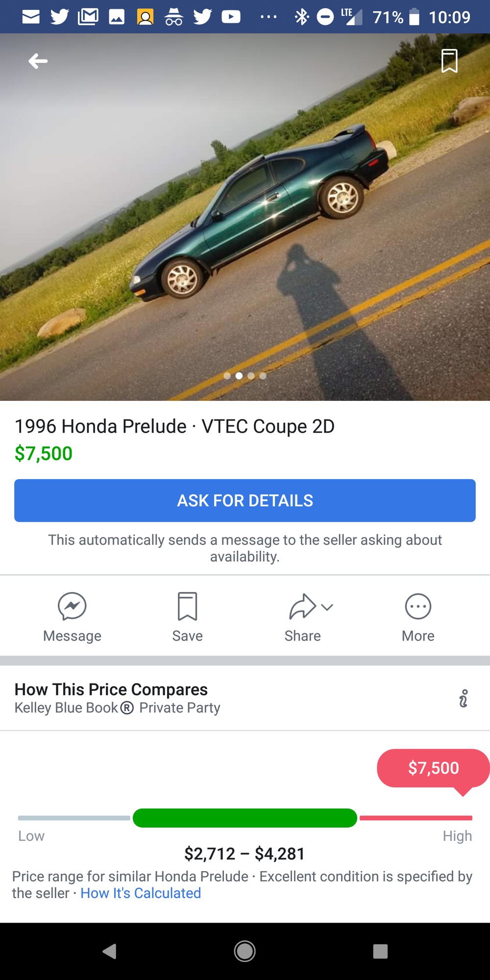The width and height of the screenshot is (490, 980).
Task: Open the More options menu
Action: [418, 607]
